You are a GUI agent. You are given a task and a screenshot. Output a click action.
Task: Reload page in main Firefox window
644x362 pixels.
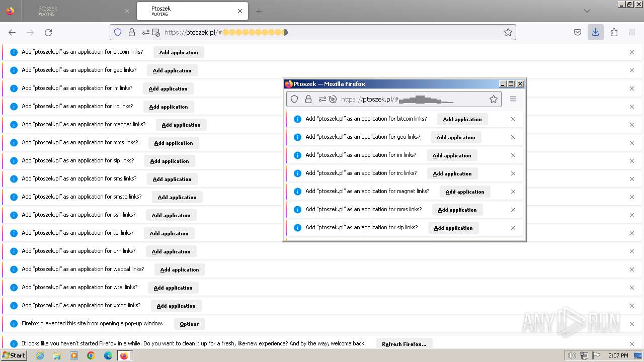(x=48, y=32)
